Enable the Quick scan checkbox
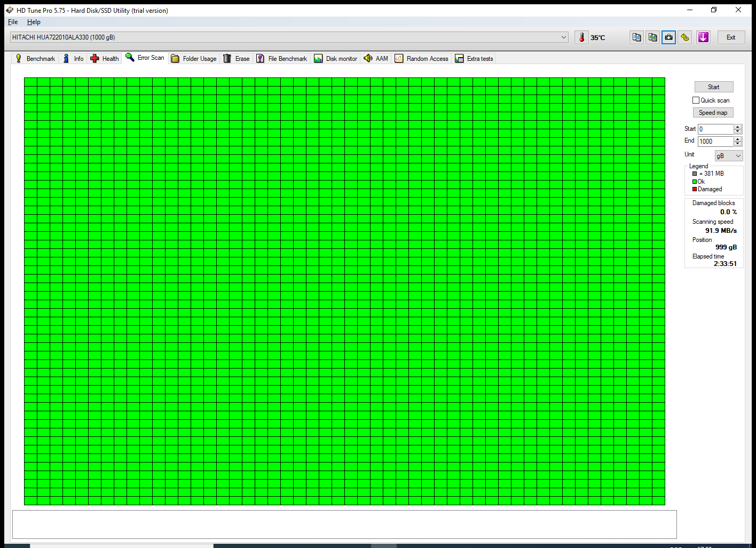 click(696, 100)
